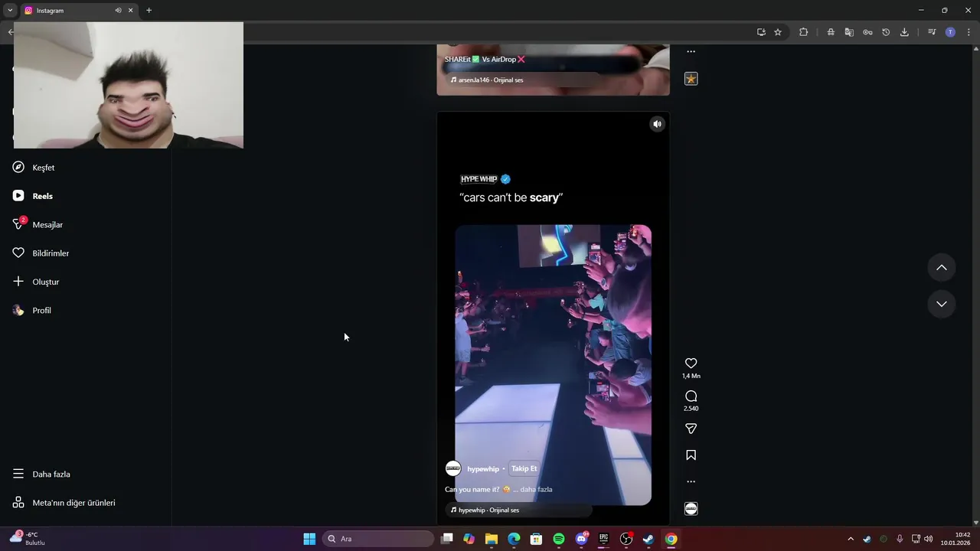Open Discord from the taskbar
This screenshot has width=980, height=551.
coord(581,539)
